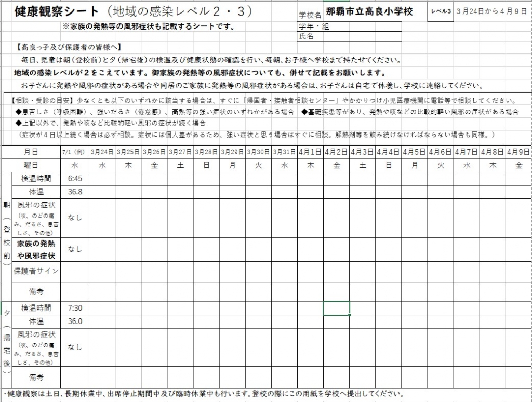Click the bold line 地域の感染レベルが２をこえています
Image resolution: width=532 pixels, height=402 pixels.
pyautogui.click(x=201, y=73)
